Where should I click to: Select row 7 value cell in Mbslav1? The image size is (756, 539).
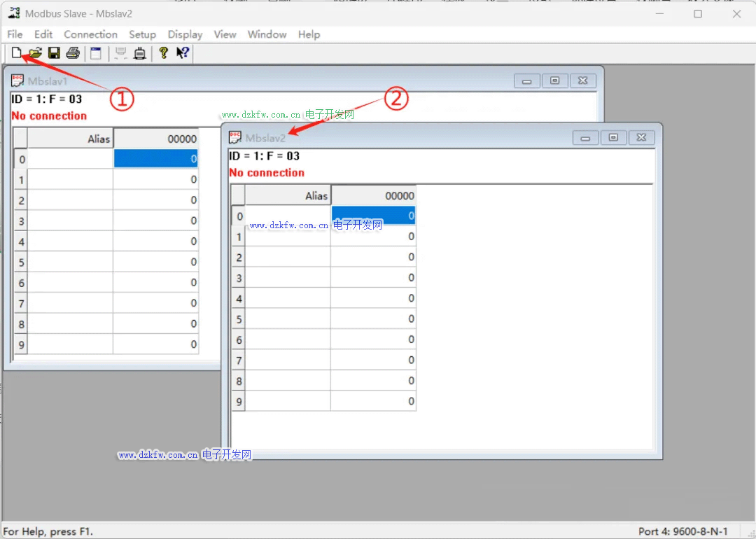point(155,303)
